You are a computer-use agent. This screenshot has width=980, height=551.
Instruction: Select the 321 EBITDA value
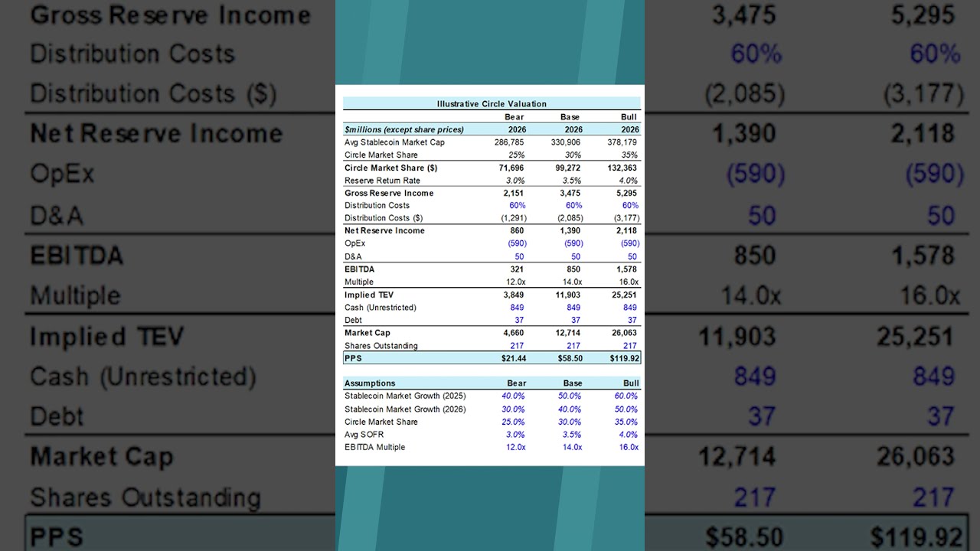point(518,269)
